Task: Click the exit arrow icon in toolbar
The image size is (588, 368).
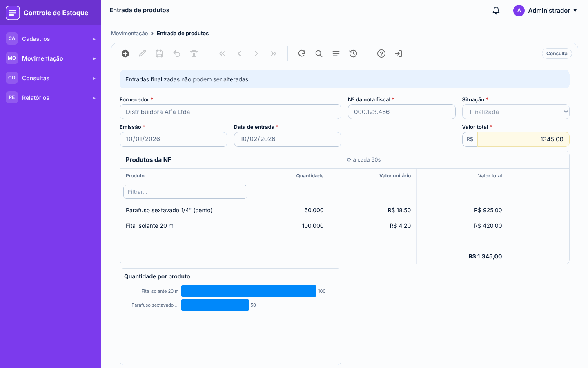Action: [x=399, y=54]
